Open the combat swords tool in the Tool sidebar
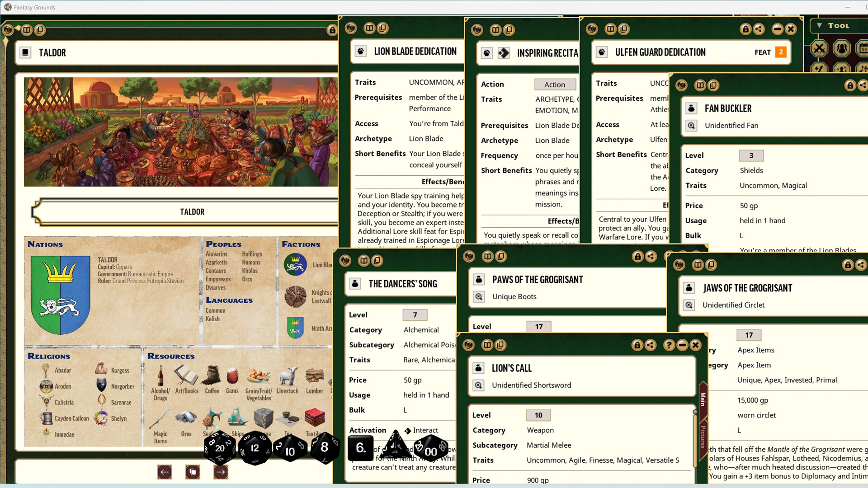Screen dimensions: 868x488 coord(819,48)
